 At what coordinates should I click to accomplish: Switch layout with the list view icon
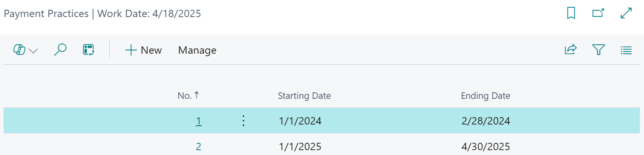tap(626, 50)
